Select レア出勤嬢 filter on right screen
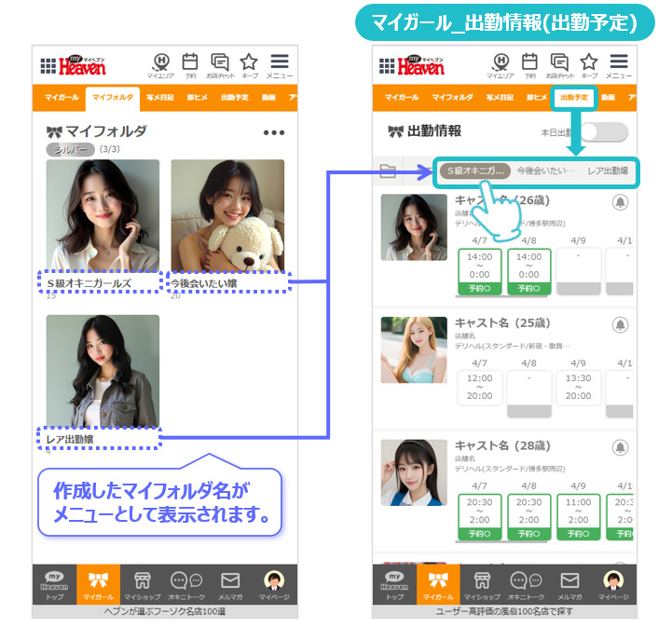The image size is (672, 628). (607, 171)
